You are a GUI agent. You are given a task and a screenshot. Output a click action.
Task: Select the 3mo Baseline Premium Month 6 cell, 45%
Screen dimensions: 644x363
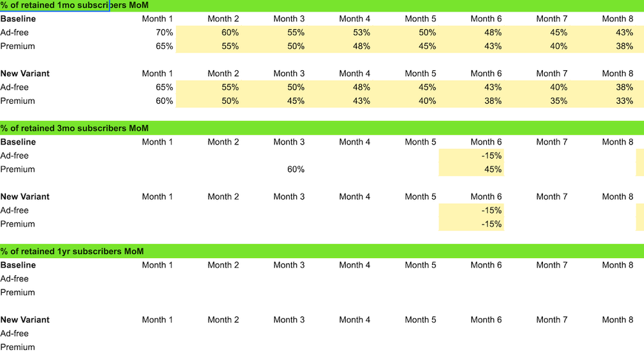tap(471, 170)
